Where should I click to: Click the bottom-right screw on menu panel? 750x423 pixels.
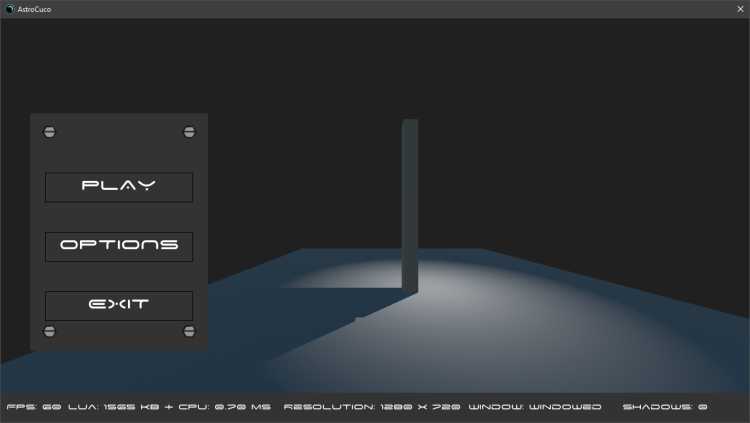189,331
